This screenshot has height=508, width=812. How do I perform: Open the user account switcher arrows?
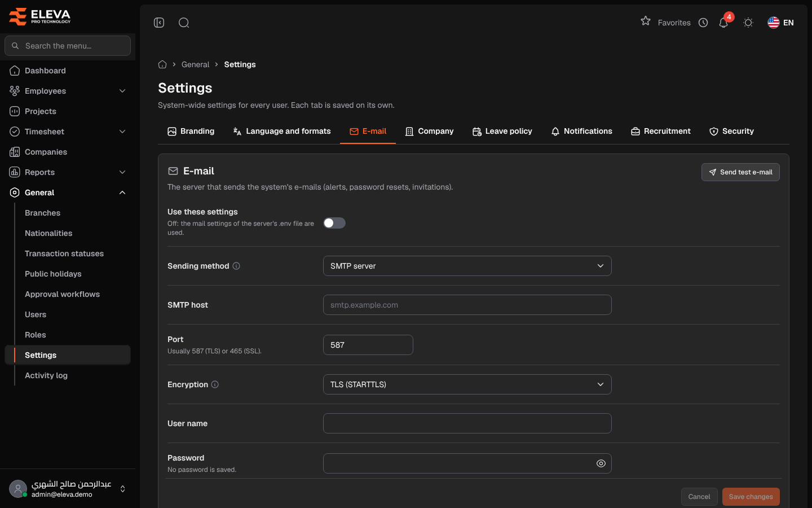point(123,489)
